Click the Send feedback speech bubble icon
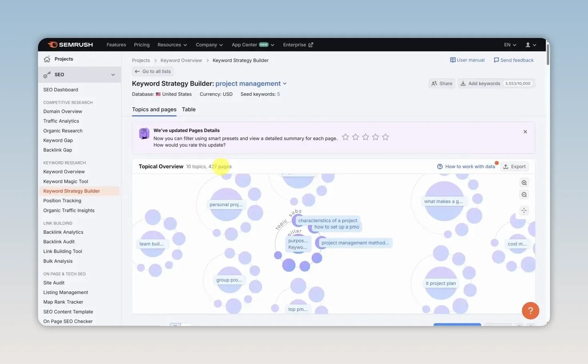 point(496,60)
